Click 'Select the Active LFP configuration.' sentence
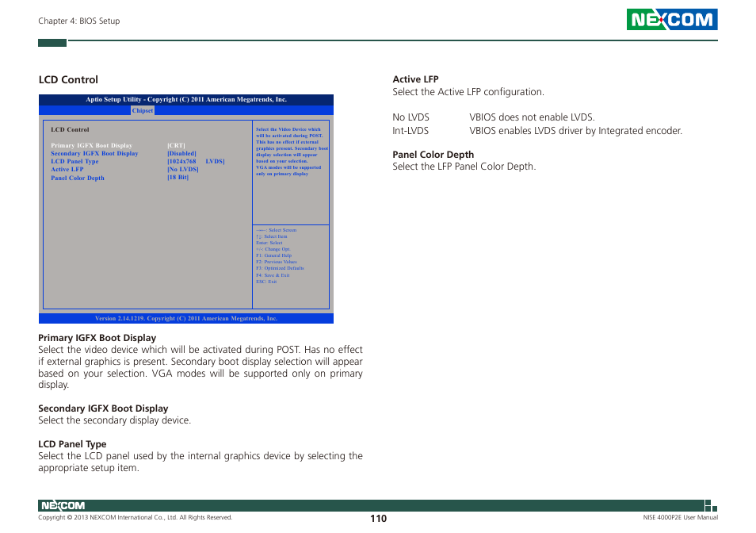756x533 pixels. coord(468,92)
